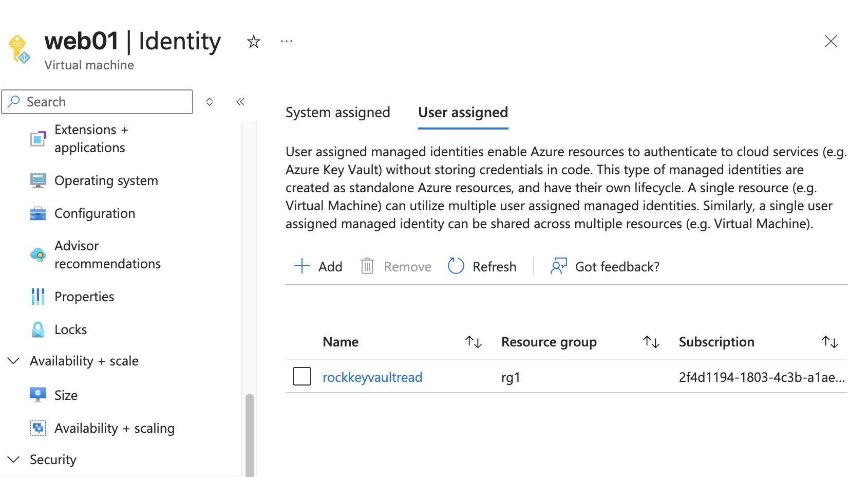Click the web01 | Identity title
The image size is (868, 477).
133,41
